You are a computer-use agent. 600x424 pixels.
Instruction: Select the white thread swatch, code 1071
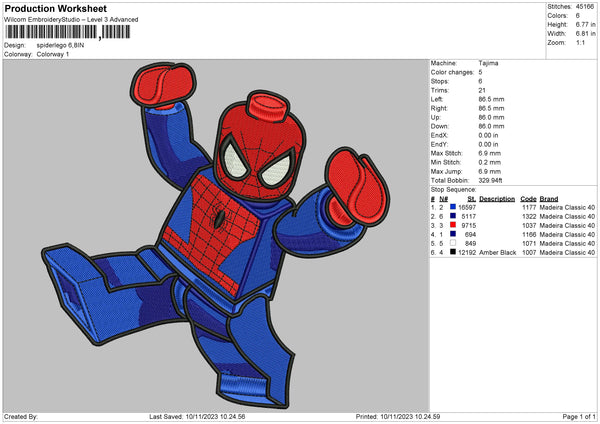pos(453,243)
